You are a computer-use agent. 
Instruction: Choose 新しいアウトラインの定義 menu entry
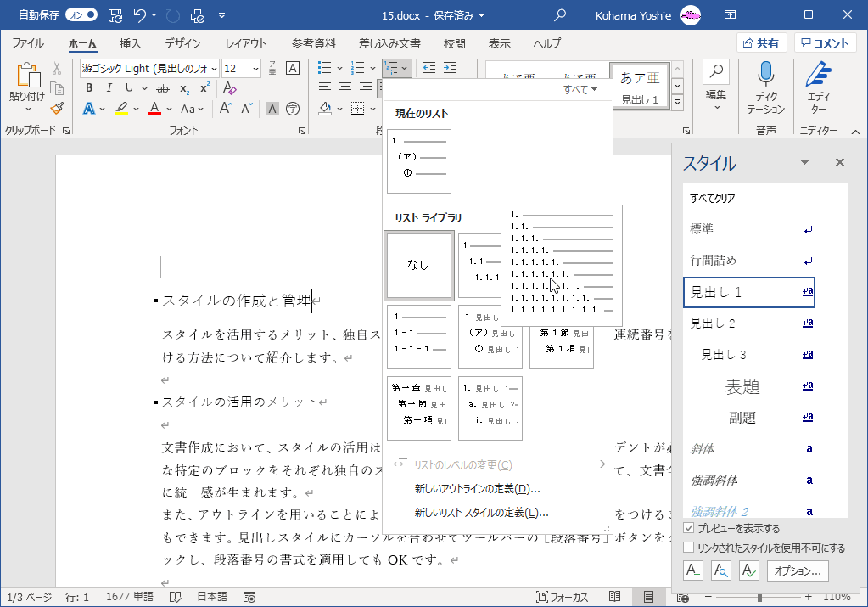477,489
